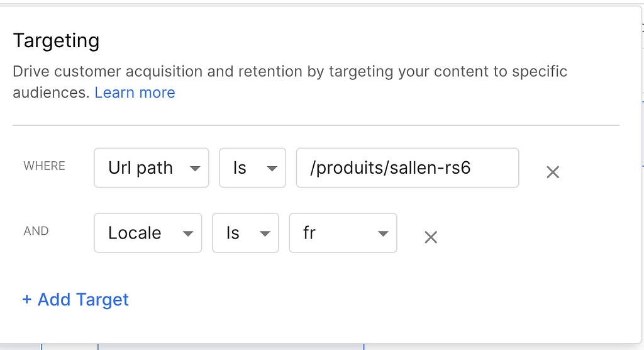
Task: Click the caret arrow in Url path selector
Action: point(195,168)
